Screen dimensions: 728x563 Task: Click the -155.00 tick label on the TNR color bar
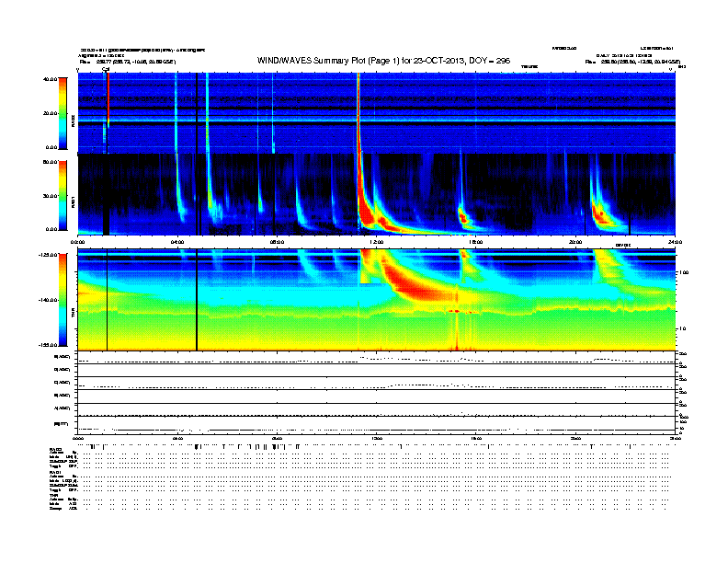pyautogui.click(x=48, y=345)
